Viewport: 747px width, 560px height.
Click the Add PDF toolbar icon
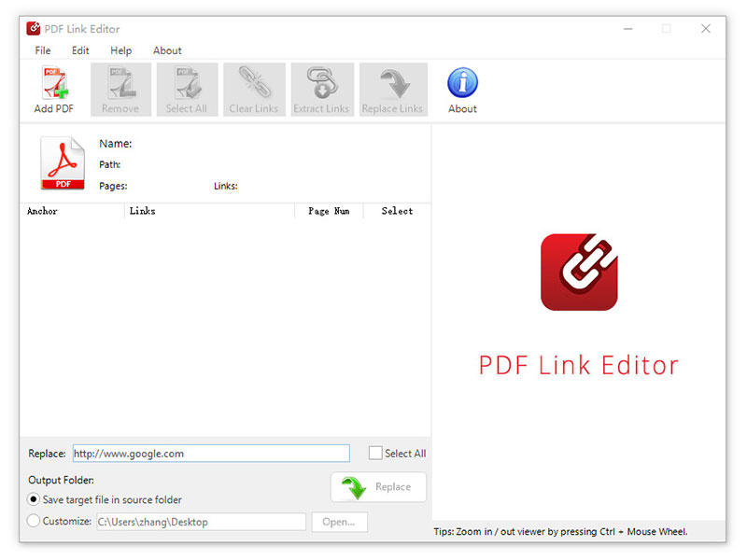[x=53, y=89]
